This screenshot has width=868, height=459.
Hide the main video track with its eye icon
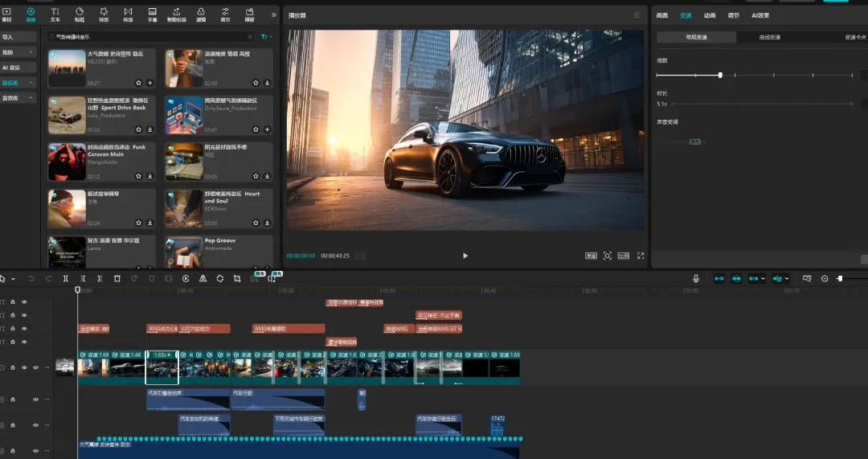coord(24,367)
